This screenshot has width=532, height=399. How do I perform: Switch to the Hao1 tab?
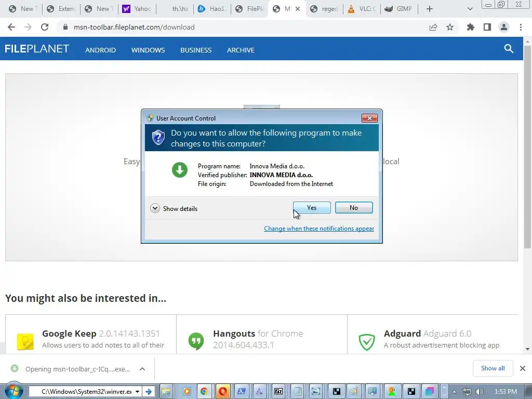tap(212, 9)
